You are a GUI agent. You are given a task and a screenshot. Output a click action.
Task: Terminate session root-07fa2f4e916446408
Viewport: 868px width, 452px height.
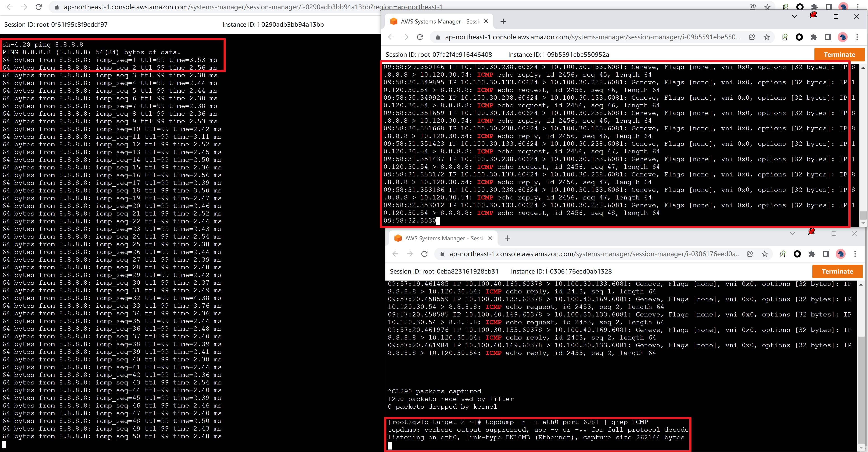coord(839,55)
